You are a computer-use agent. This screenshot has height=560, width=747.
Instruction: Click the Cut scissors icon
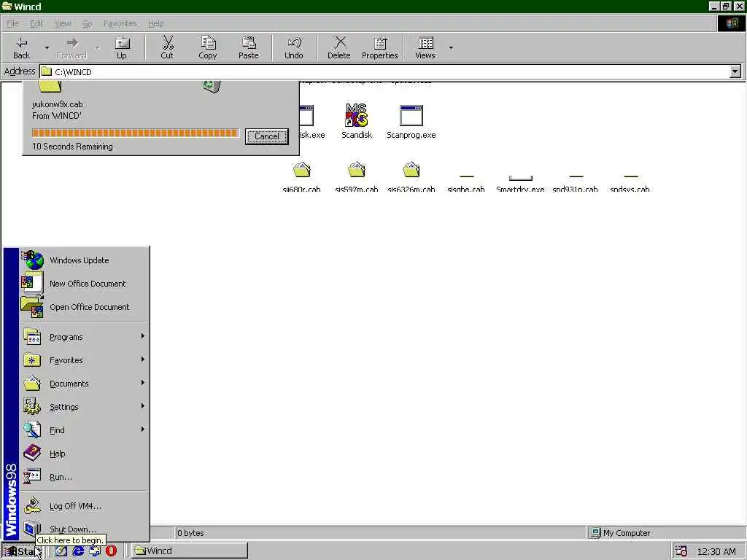pyautogui.click(x=167, y=42)
